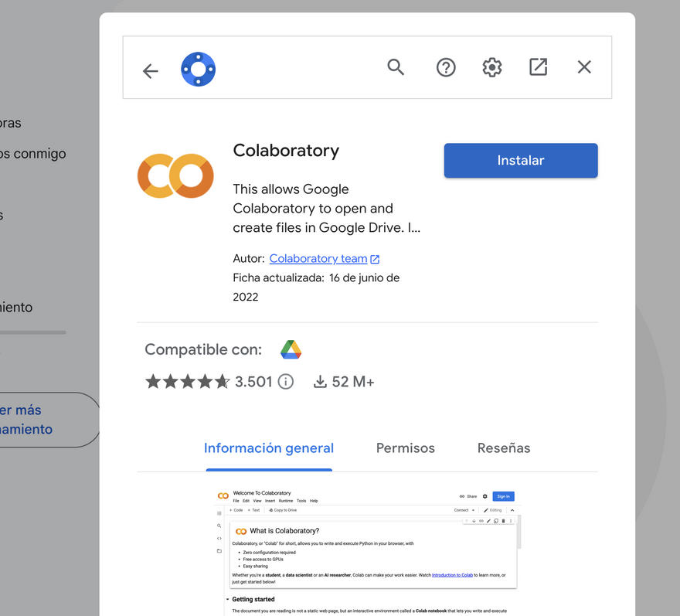Close the Colaboratory dialog with the X
This screenshot has height=616, width=680.
584,66
